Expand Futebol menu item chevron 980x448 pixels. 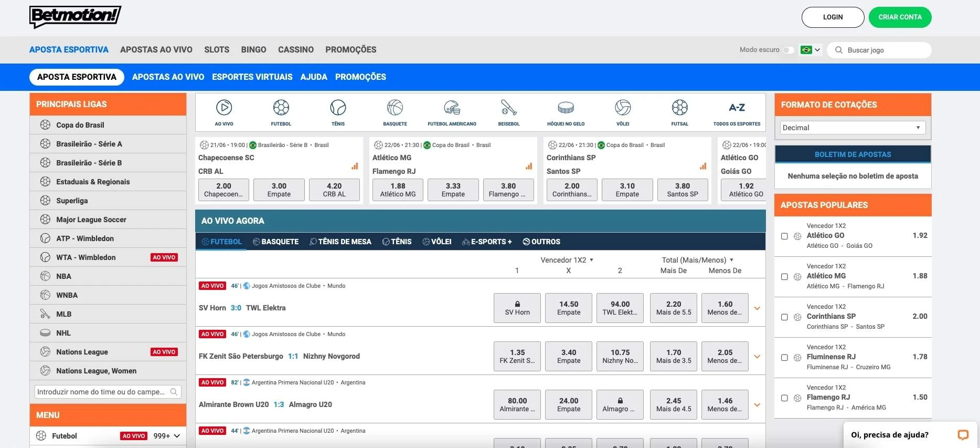177,436
